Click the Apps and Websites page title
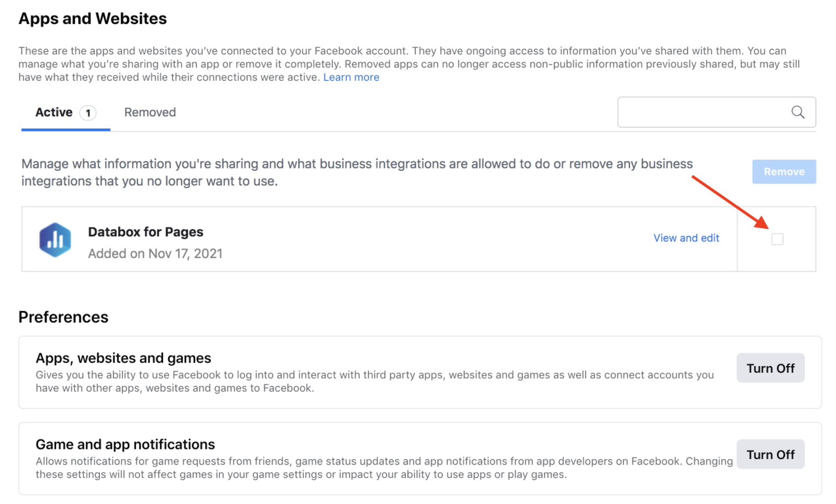Screen dimensions: 836x504 pos(92,19)
